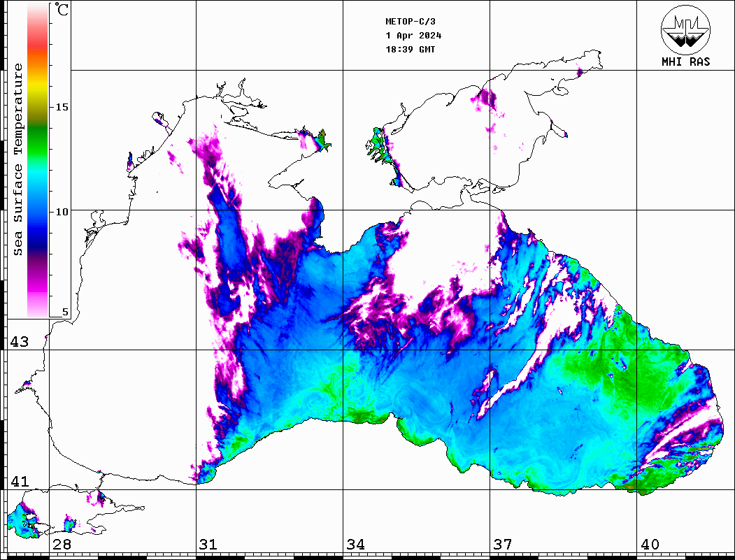
Task: Click longitude label 31
Action: pos(208,544)
